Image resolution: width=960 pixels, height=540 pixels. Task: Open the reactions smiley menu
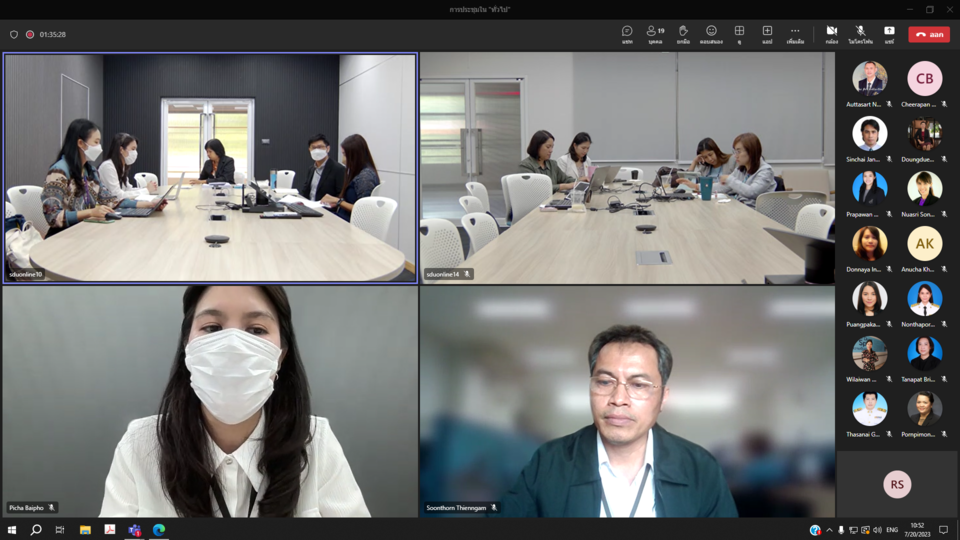tap(711, 34)
